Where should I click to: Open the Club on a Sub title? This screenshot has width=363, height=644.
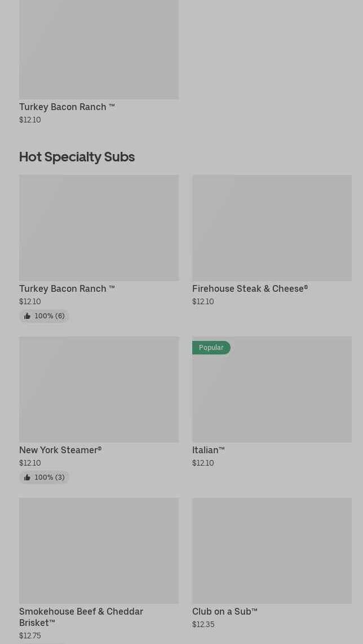[224, 611]
